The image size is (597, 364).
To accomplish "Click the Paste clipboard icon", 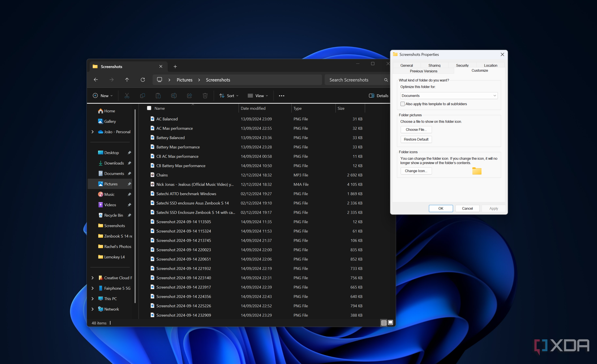I will pos(158,96).
